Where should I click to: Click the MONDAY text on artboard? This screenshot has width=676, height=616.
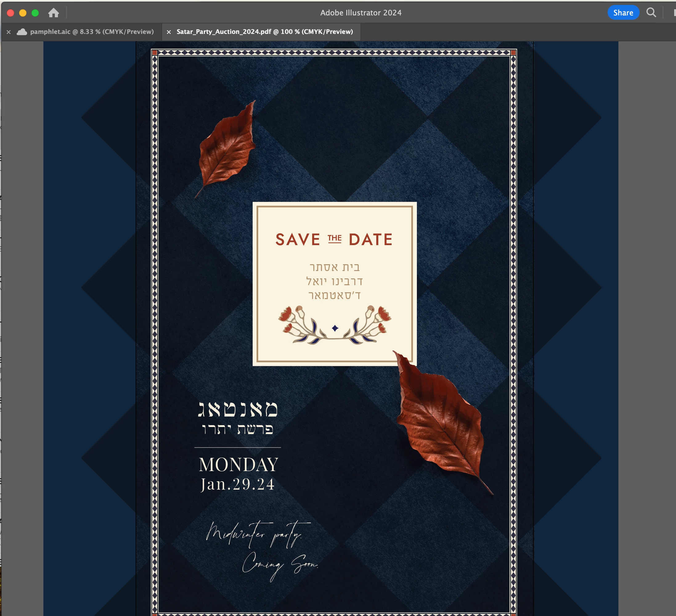238,465
